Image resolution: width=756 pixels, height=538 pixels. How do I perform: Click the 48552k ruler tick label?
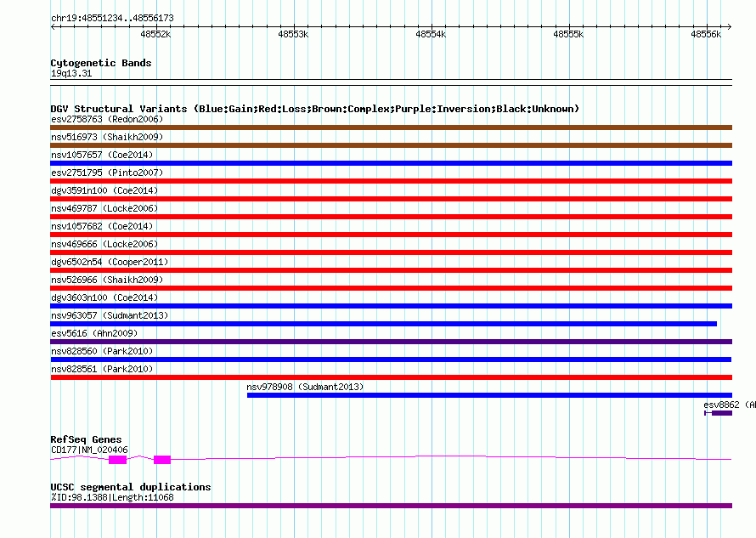(x=155, y=34)
